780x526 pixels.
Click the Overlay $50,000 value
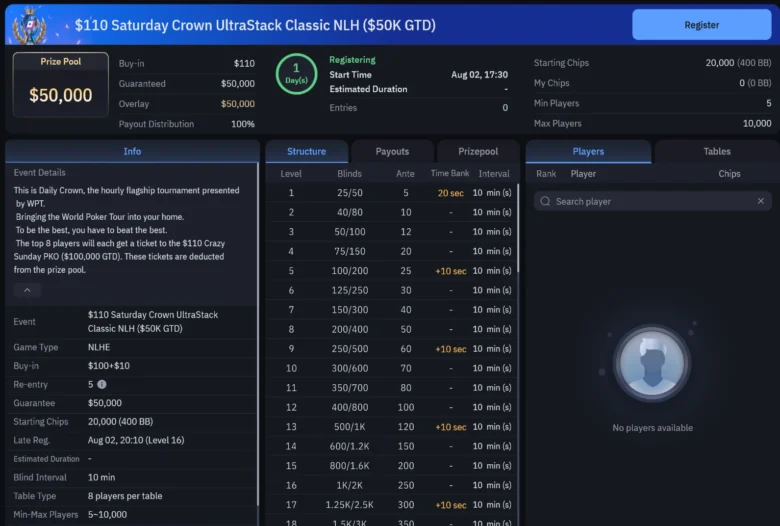point(238,104)
